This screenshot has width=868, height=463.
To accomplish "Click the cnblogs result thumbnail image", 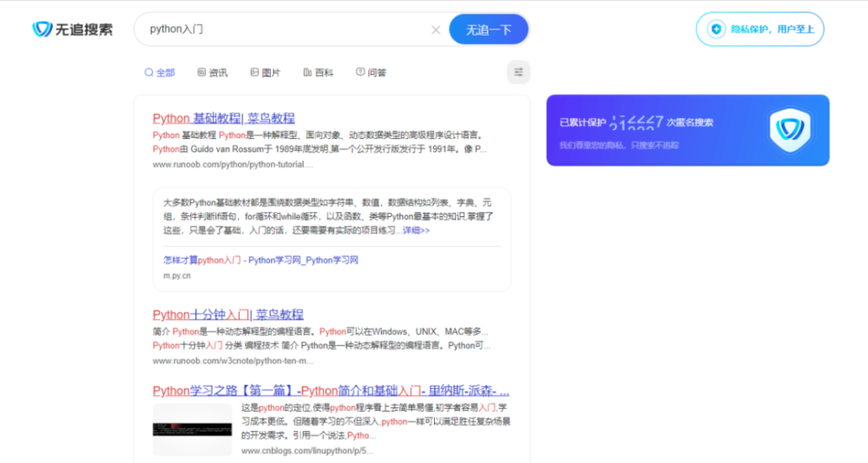I will point(192,430).
